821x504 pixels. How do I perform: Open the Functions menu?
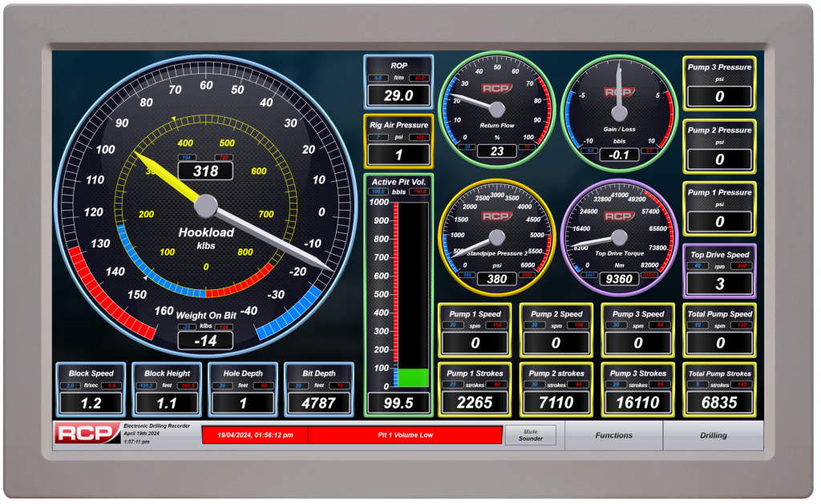(x=613, y=435)
